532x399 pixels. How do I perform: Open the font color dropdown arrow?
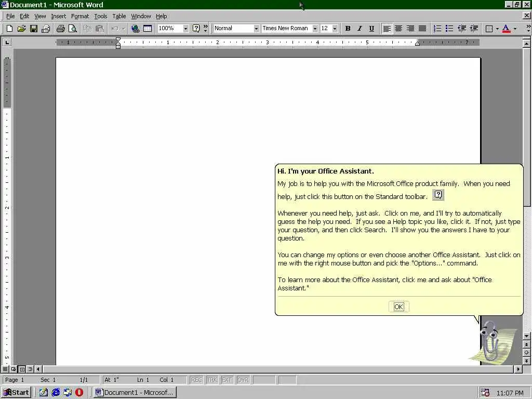point(515,29)
